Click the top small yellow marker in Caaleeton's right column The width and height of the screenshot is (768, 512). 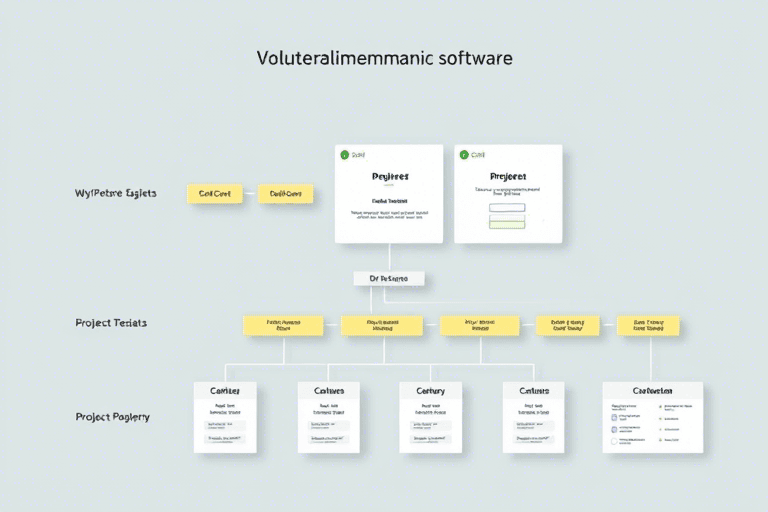661,406
